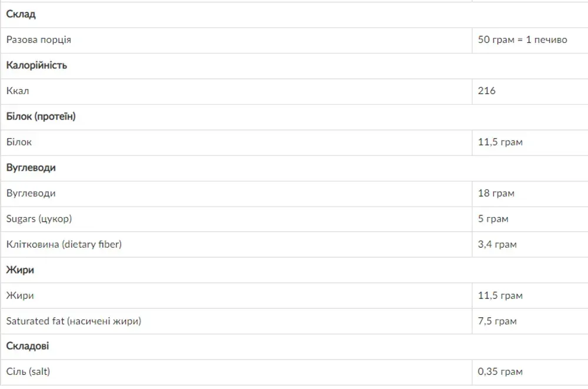Click the Склад section header
This screenshot has width=588, height=389.
point(21,14)
